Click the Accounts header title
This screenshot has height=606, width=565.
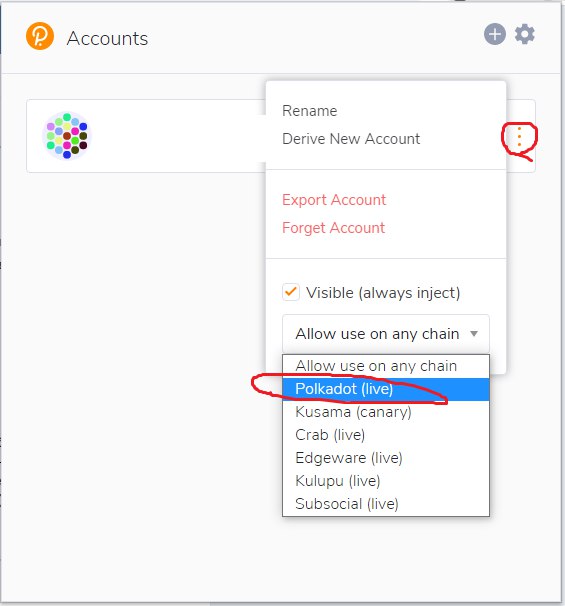(x=107, y=38)
